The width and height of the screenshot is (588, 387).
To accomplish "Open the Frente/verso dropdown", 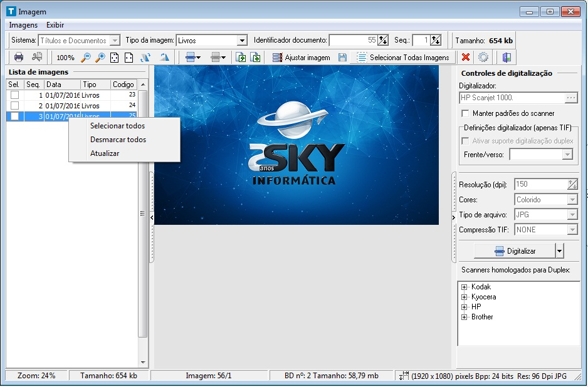I will (567, 154).
